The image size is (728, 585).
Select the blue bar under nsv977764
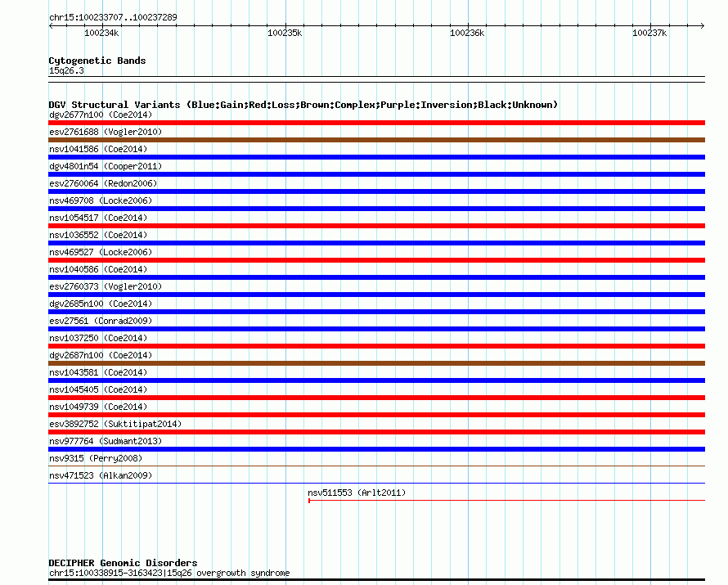376,449
